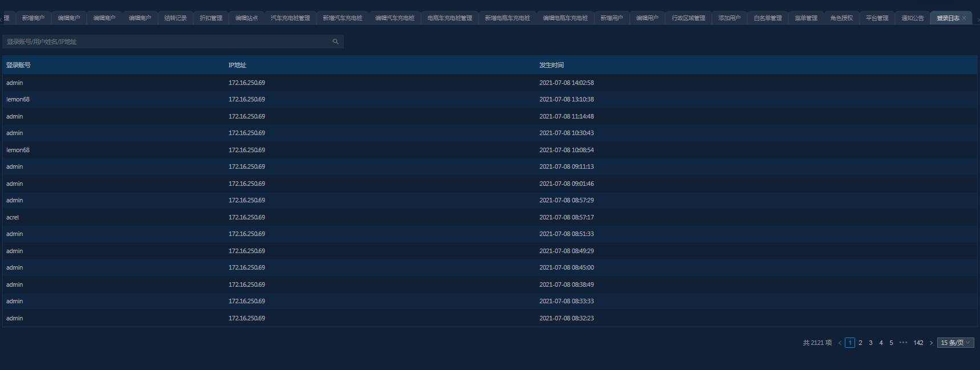
Task: Go to page 2
Action: click(860, 343)
